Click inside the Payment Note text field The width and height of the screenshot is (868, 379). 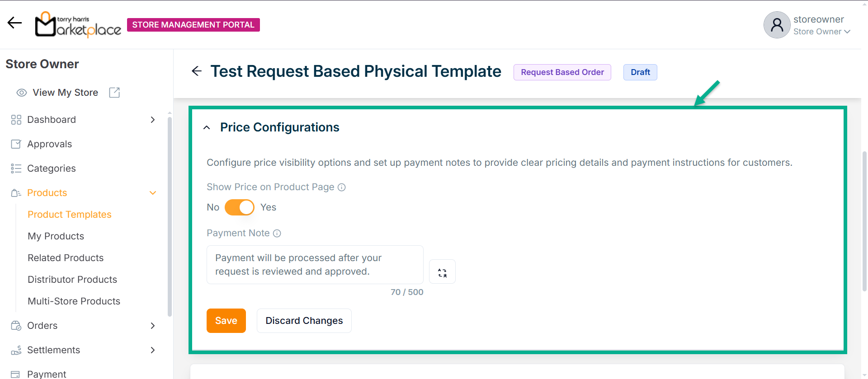coord(315,265)
